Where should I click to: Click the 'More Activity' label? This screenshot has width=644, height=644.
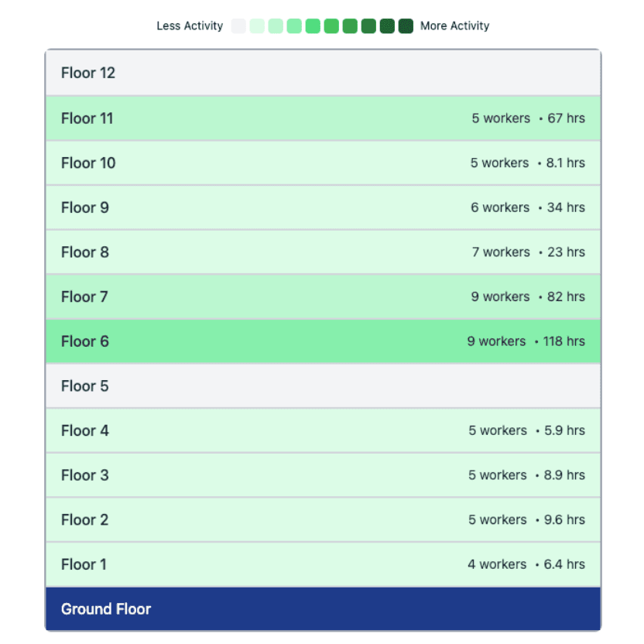click(454, 26)
